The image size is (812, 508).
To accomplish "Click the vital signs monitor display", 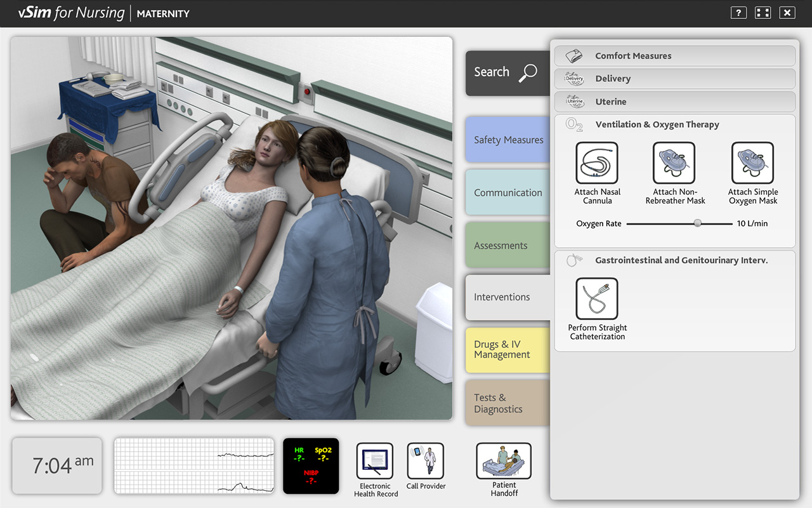I will (311, 466).
